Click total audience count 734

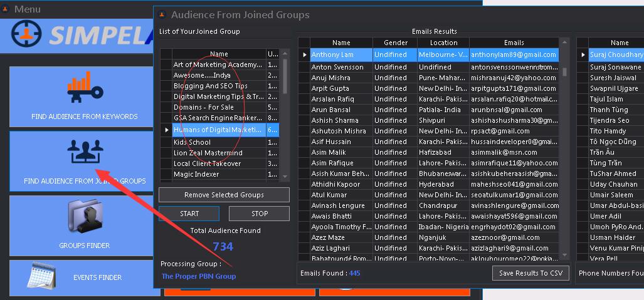coord(223,247)
